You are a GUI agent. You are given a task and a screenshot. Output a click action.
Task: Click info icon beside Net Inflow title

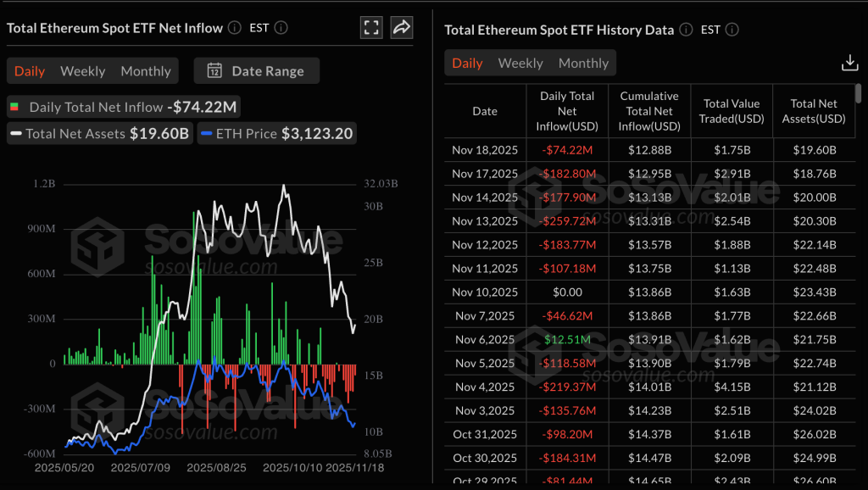(235, 28)
